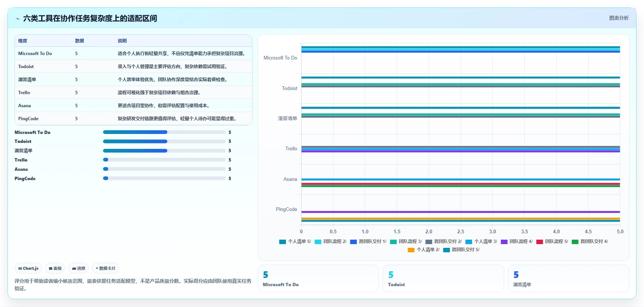The width and height of the screenshot is (644, 307).
Task: Select the Asana cell in the table
Action: tap(25, 106)
